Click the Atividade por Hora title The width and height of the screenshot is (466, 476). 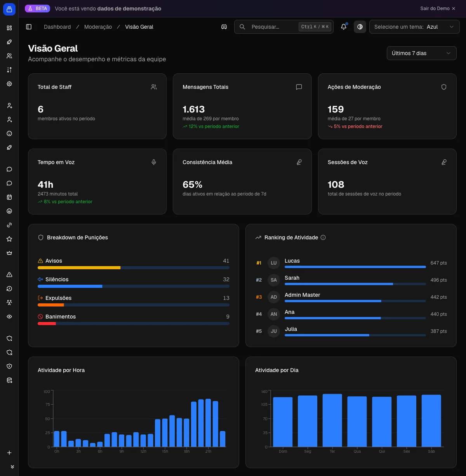61,370
